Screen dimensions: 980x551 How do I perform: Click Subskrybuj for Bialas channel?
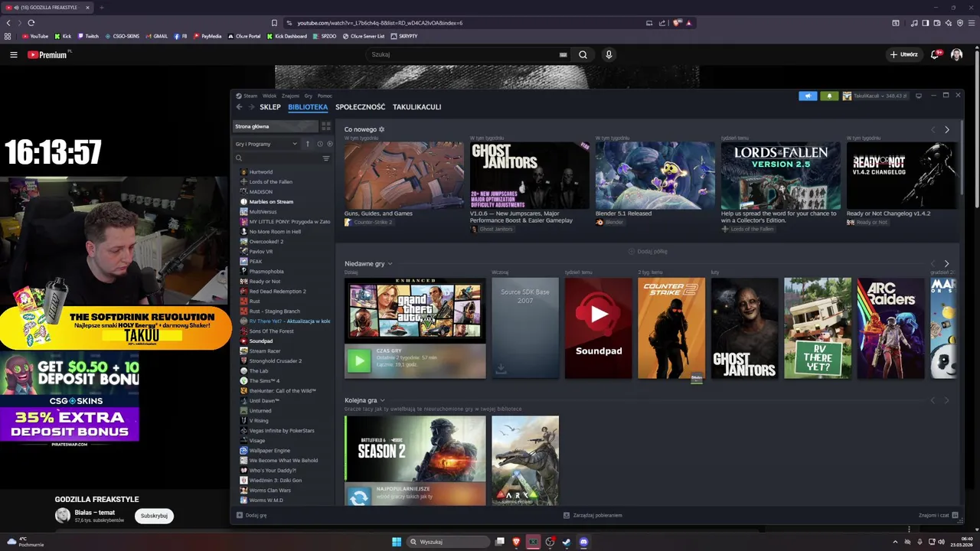click(x=154, y=516)
